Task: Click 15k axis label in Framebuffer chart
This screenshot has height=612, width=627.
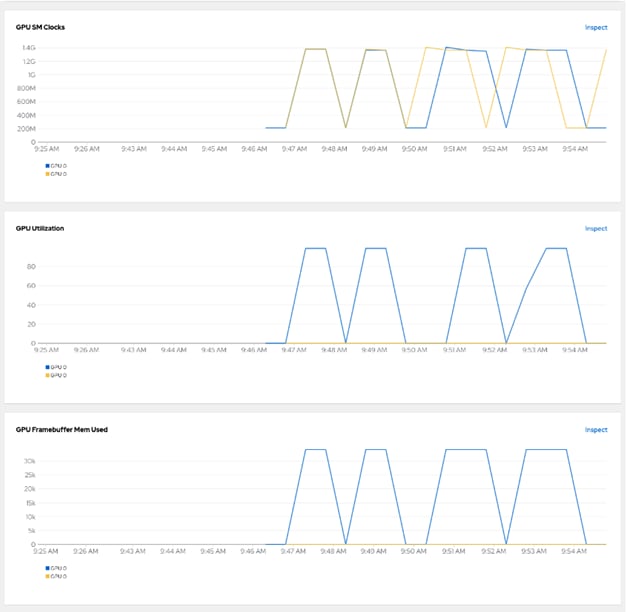Action: [x=30, y=503]
